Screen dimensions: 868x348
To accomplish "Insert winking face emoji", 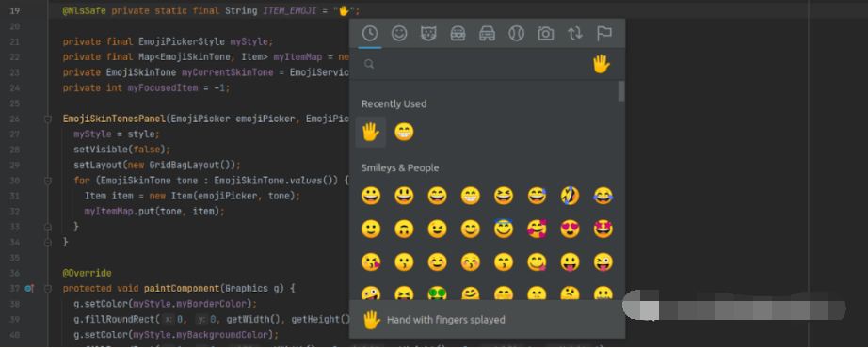I will (x=438, y=229).
